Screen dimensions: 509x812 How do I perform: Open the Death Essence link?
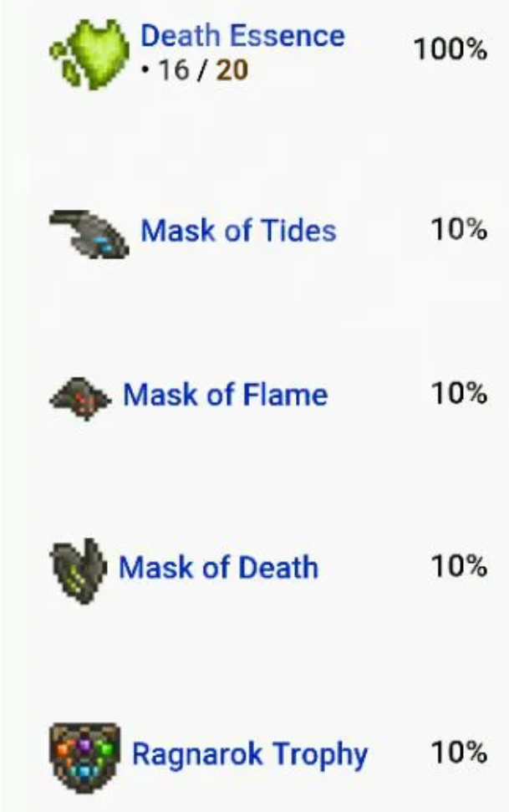pyautogui.click(x=242, y=36)
